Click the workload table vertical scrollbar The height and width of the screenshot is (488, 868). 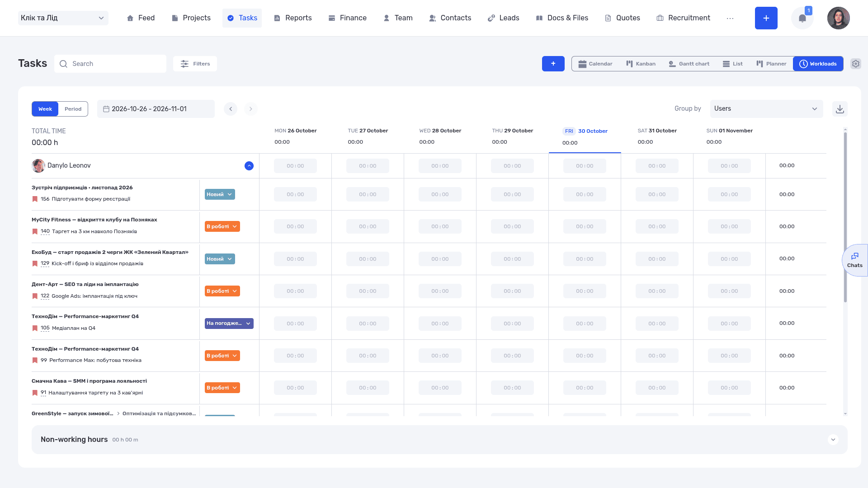(845, 217)
